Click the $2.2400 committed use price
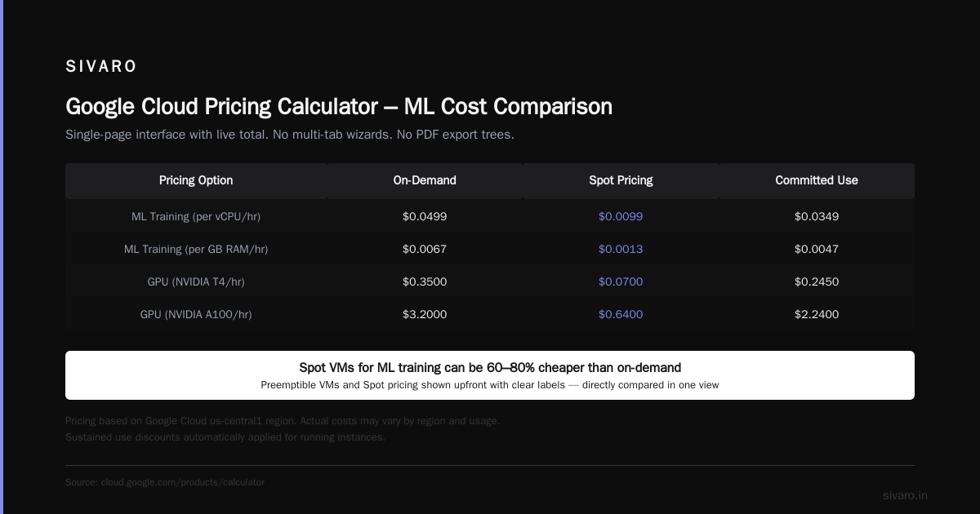The height and width of the screenshot is (514, 980). pyautogui.click(x=817, y=314)
